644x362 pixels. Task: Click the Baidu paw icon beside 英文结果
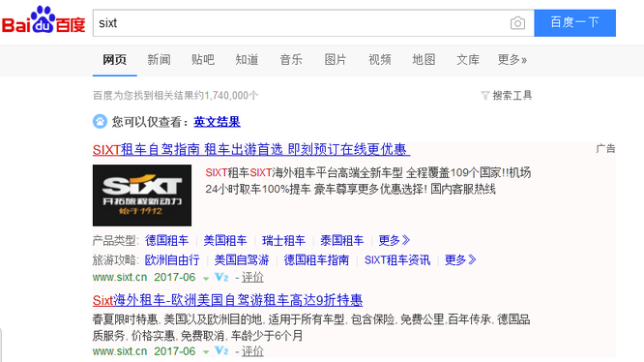point(100,122)
